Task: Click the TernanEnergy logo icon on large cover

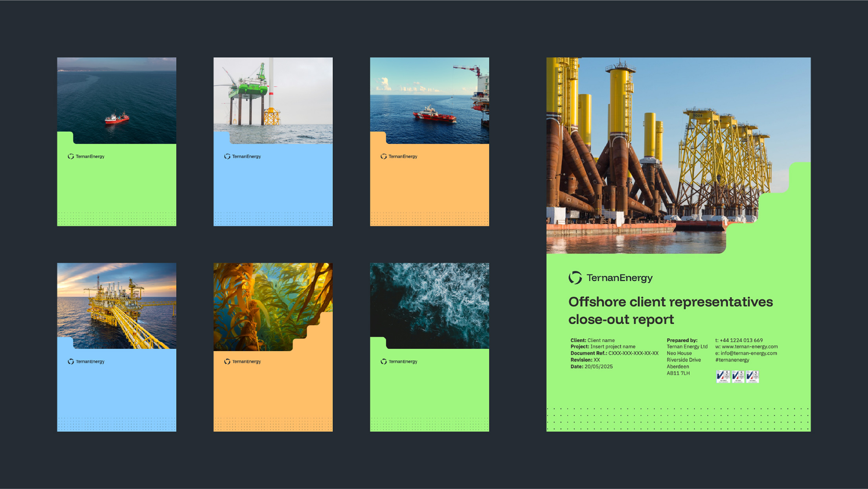Action: point(575,278)
